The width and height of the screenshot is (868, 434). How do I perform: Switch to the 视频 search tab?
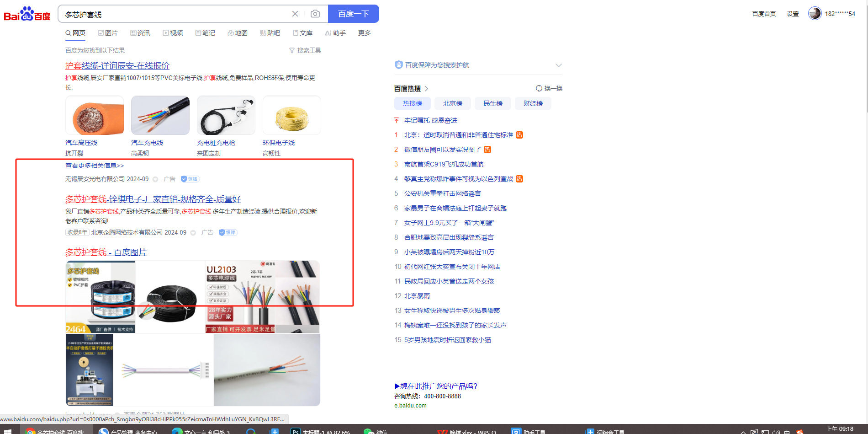tap(173, 33)
